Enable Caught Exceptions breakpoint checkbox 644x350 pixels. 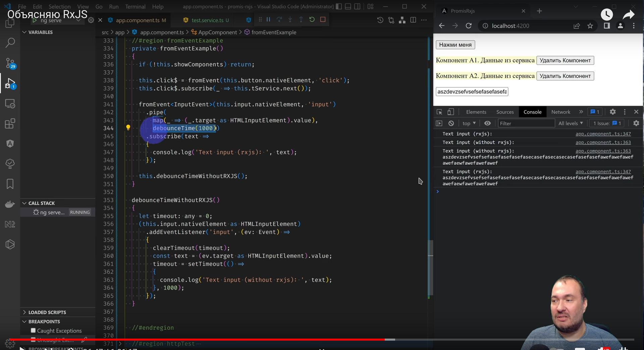coord(33,331)
